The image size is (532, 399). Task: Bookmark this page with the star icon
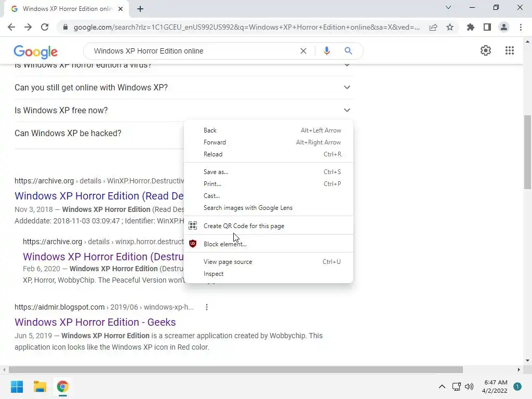(x=450, y=27)
